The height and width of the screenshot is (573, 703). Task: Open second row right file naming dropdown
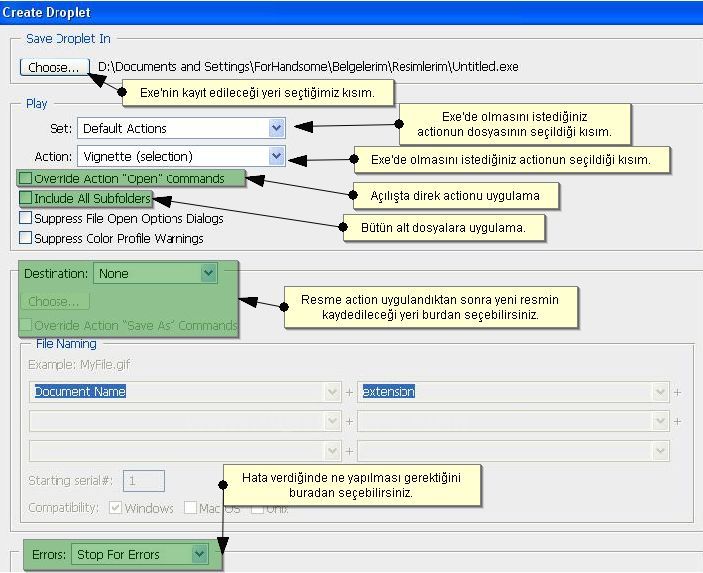513,421
